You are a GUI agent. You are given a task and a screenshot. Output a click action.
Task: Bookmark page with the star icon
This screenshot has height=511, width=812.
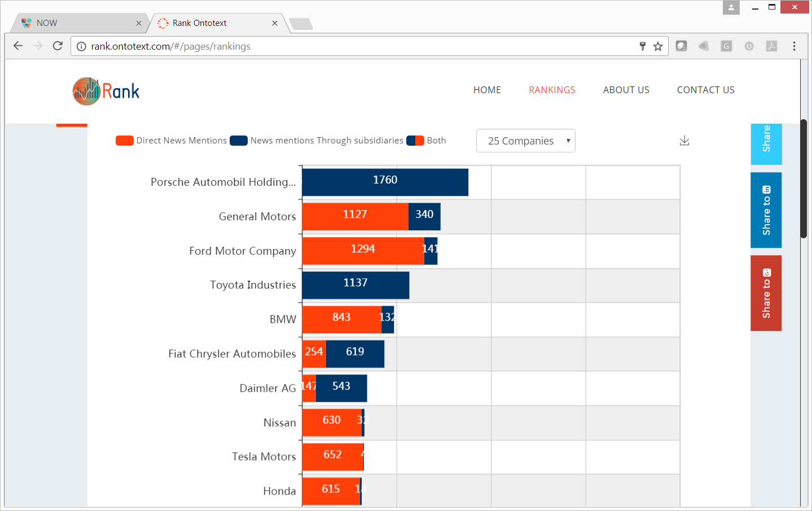click(x=658, y=46)
